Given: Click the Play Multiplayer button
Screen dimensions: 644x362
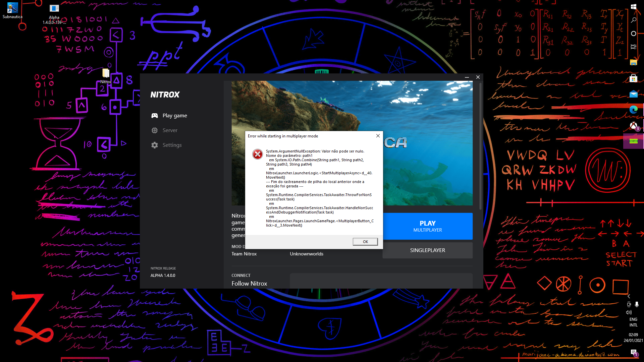Looking at the screenshot, I should coord(428,226).
